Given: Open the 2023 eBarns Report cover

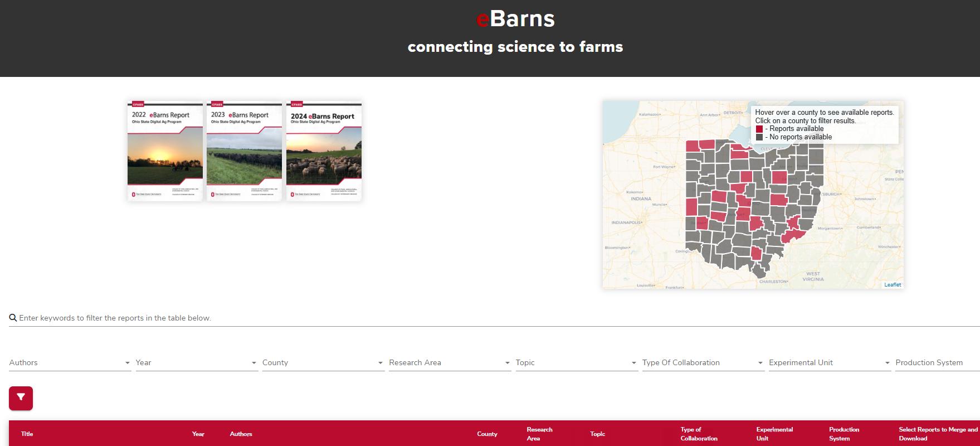Looking at the screenshot, I should coord(244,151).
